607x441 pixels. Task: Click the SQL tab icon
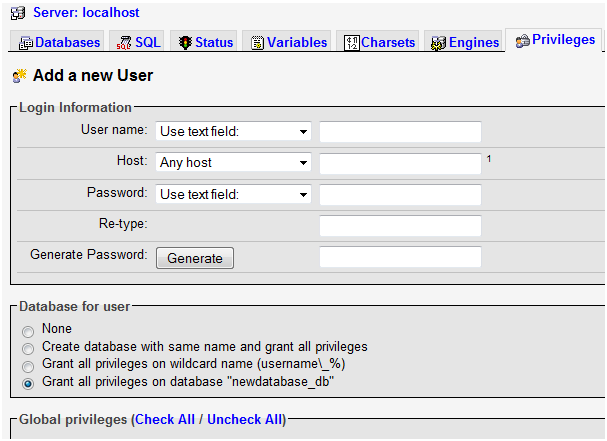point(124,43)
